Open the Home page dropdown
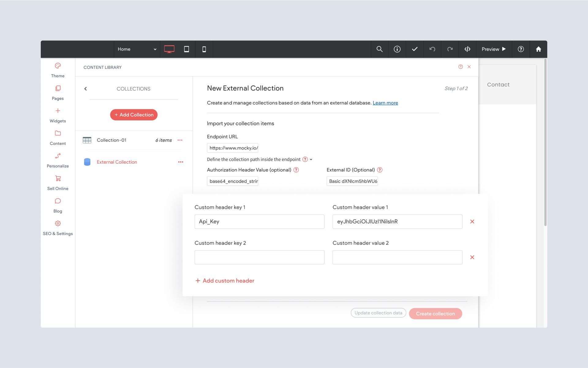 click(137, 49)
